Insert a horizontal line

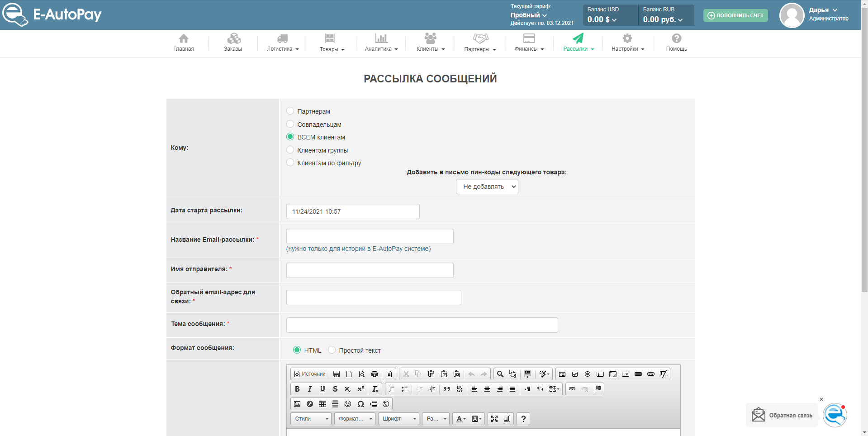coord(335,404)
